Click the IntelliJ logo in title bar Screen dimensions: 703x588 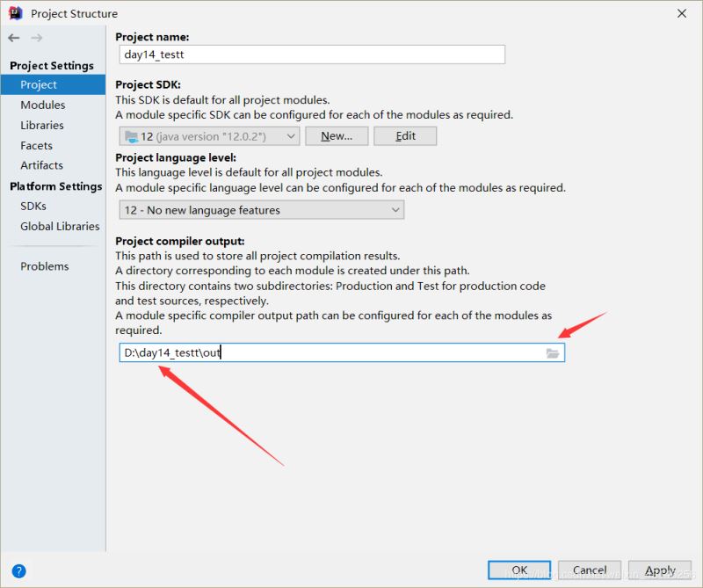click(16, 13)
